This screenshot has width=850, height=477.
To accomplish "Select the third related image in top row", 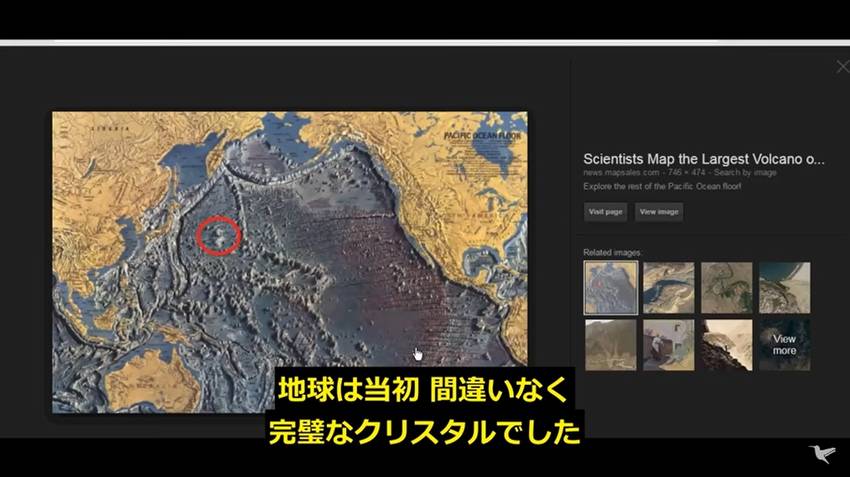I will [726, 288].
